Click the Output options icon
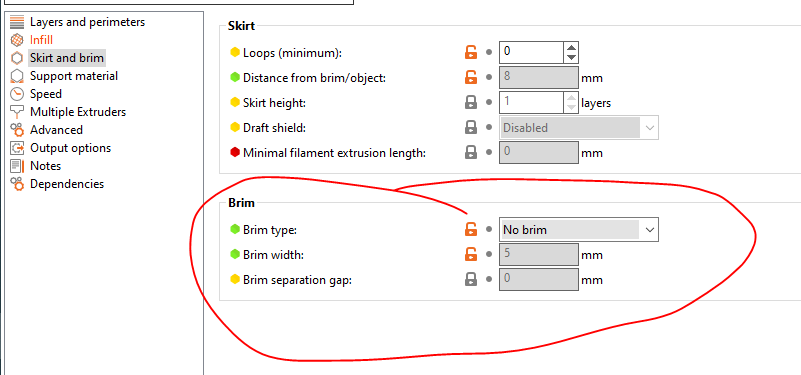This screenshot has height=375, width=801. click(17, 148)
